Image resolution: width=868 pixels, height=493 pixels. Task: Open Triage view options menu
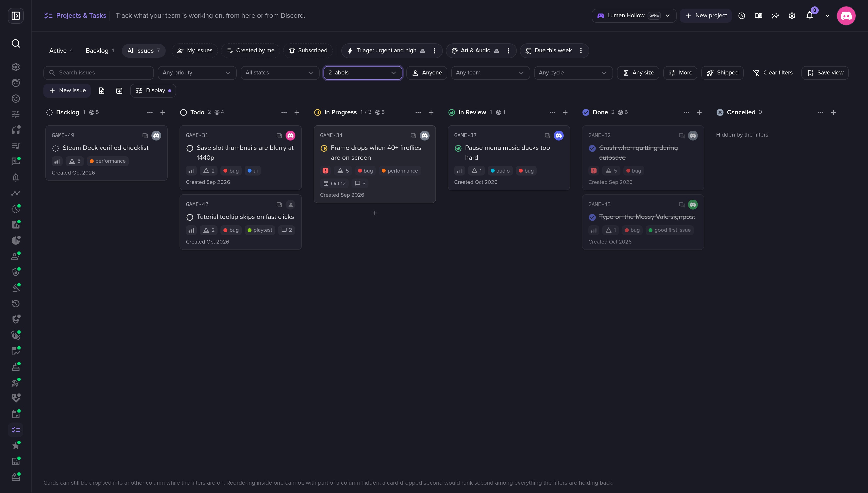point(434,51)
